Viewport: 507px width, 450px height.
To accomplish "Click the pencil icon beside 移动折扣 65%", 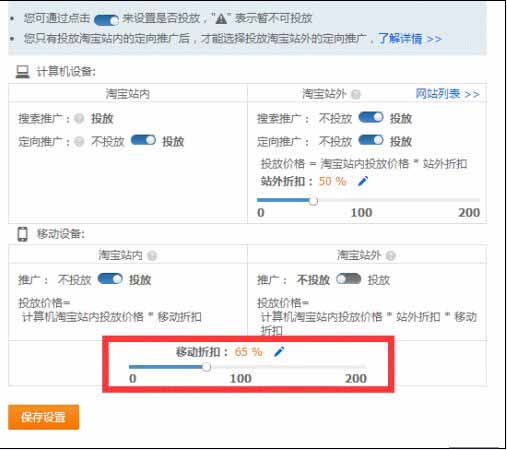I will [279, 351].
